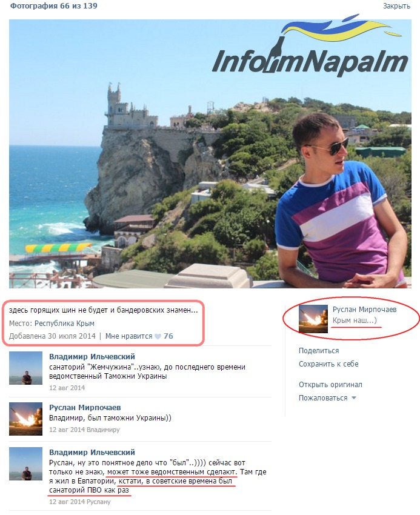Click Владимир Ильчевский avatar on last comment
Viewport: 420px width, 515px height.
click(x=25, y=463)
